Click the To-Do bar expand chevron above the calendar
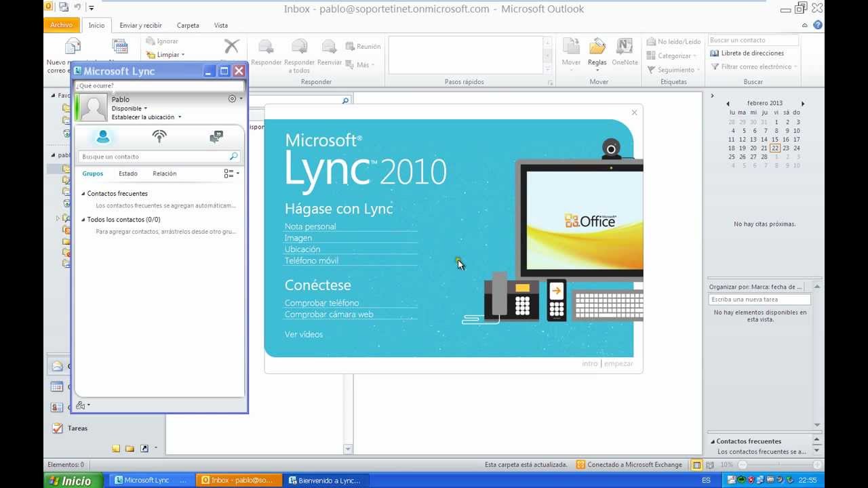This screenshot has height=488, width=868. click(712, 96)
